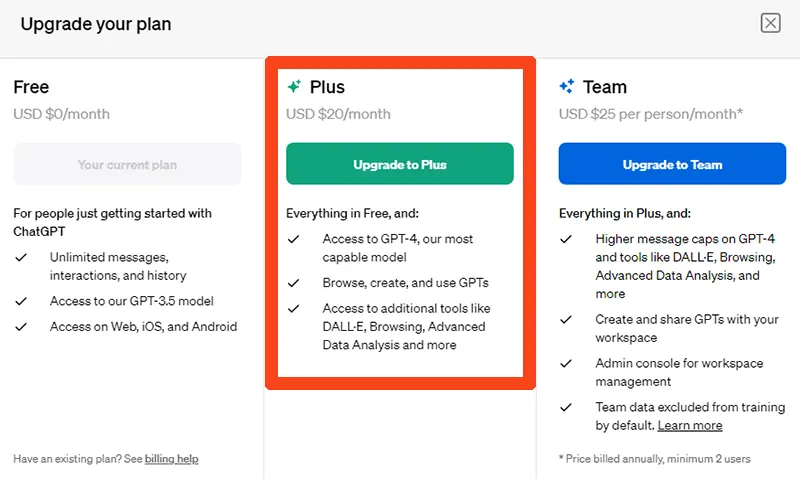Viewport: 800px width, 479px height.
Task: Click checkmark beside Team data excluded from training
Action: [566, 408]
